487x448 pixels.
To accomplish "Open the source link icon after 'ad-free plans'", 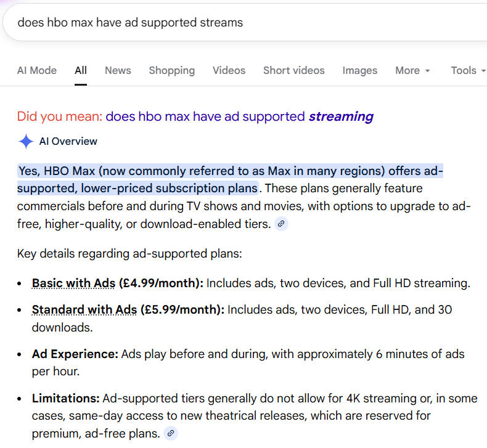I will coord(171,433).
